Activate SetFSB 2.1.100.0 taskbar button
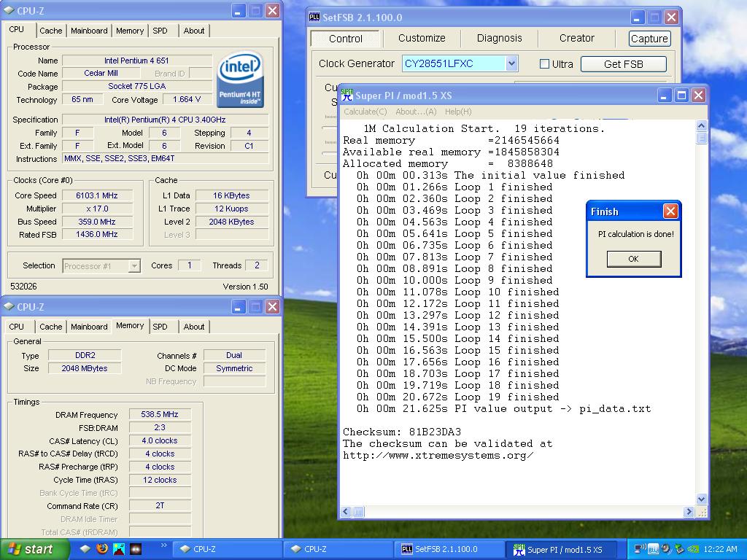 pyautogui.click(x=449, y=550)
